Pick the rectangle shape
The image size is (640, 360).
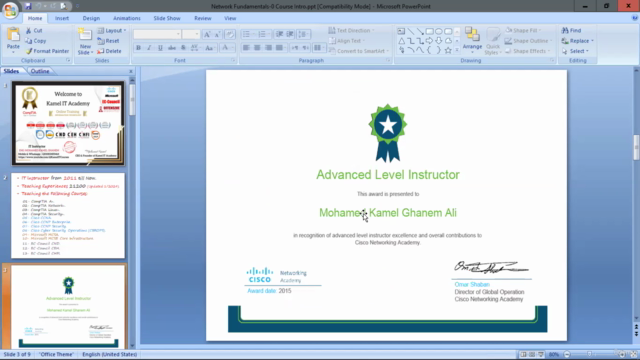[x=429, y=31]
